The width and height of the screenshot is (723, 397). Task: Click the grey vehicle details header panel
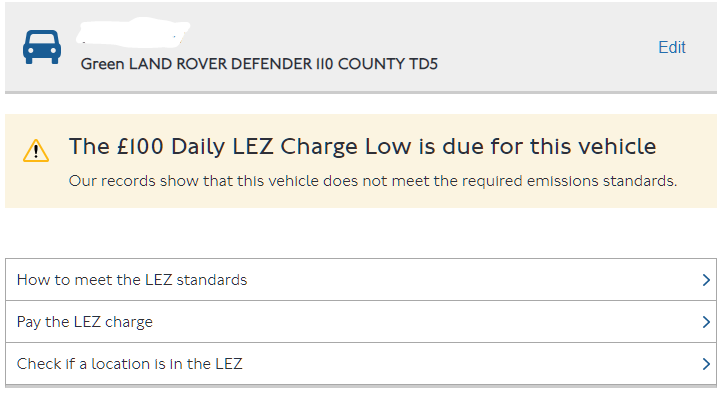(x=361, y=47)
